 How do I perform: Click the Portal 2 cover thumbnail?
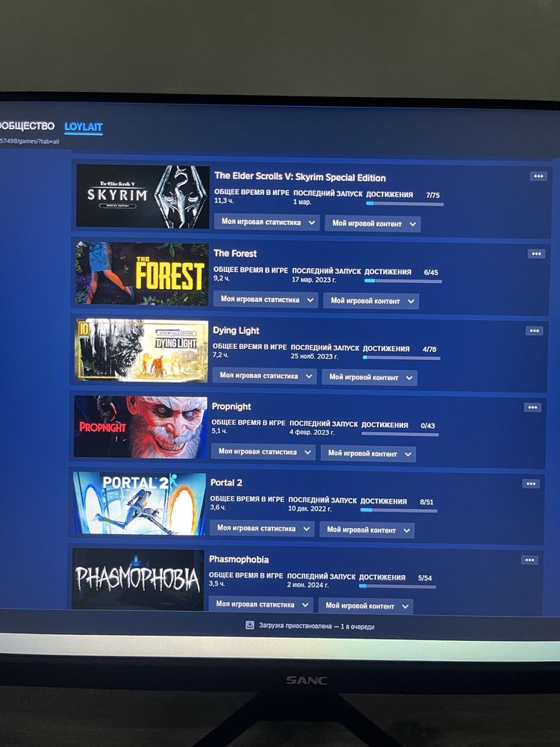140,503
